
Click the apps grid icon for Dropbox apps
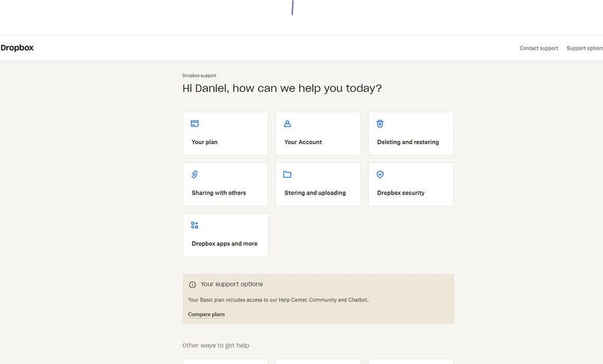(x=194, y=225)
